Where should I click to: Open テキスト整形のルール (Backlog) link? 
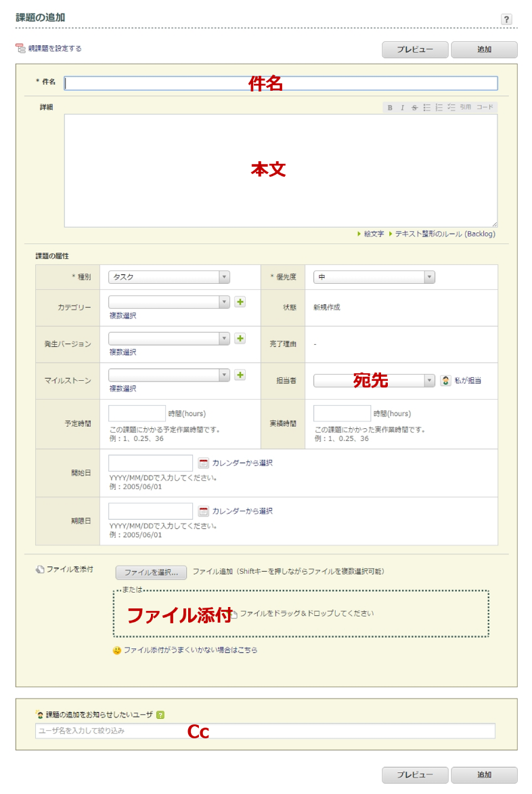point(445,234)
